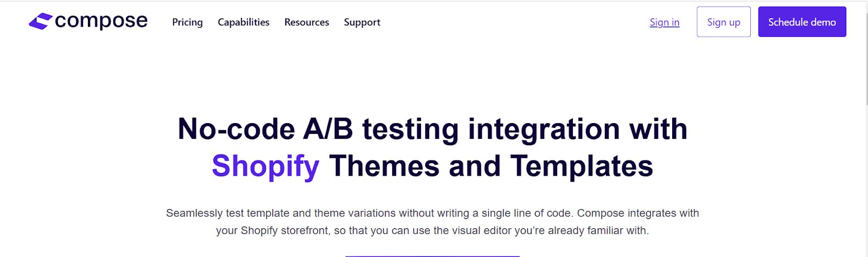Click the word 'A/B' in the headline
The width and height of the screenshot is (868, 257).
pos(328,130)
